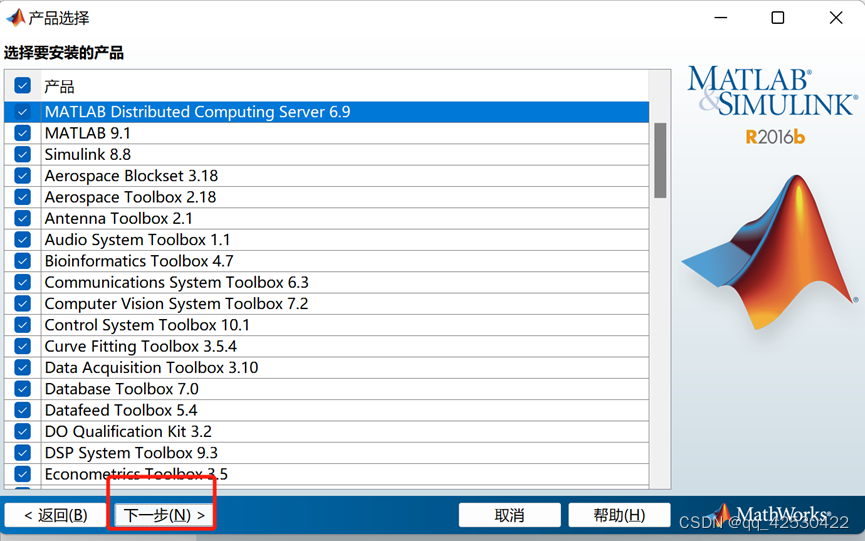This screenshot has height=541, width=865.
Task: Select Datafeed Toolbox 5.4 row text
Action: (x=121, y=410)
